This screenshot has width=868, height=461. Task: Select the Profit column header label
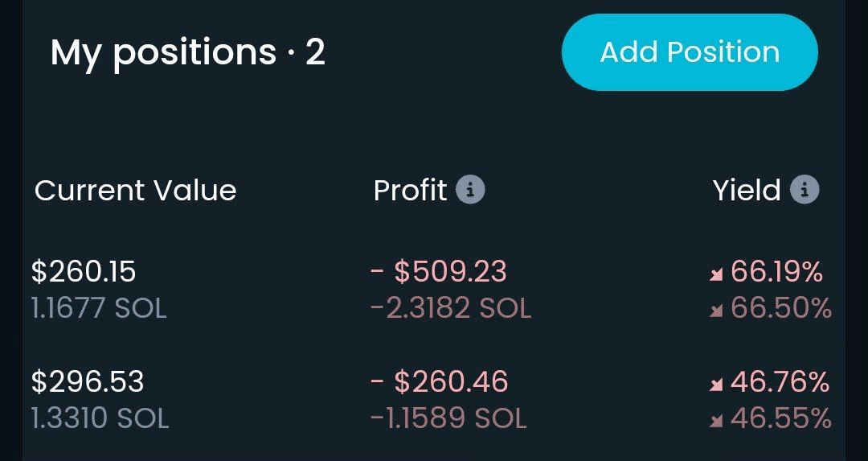point(410,190)
